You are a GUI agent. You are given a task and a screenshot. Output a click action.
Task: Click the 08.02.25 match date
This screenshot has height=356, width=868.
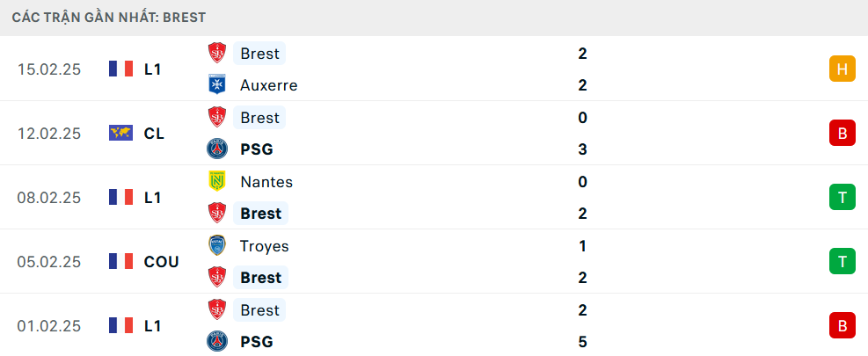coord(49,198)
